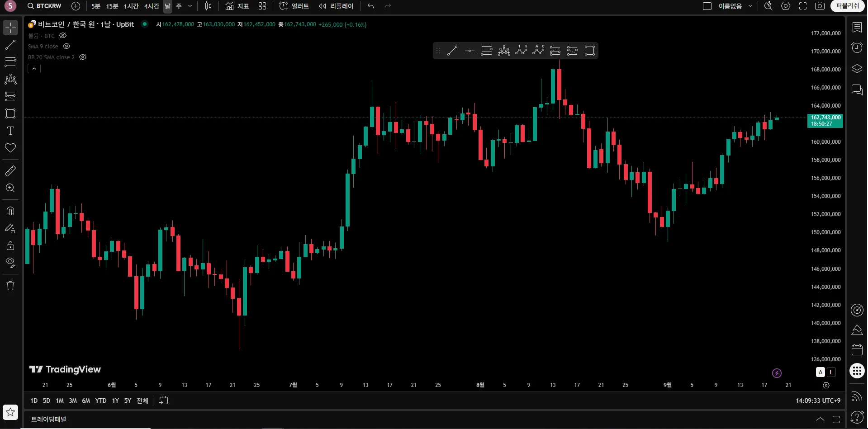
Task: Open the go to date calendar button at bottom
Action: pos(164,401)
